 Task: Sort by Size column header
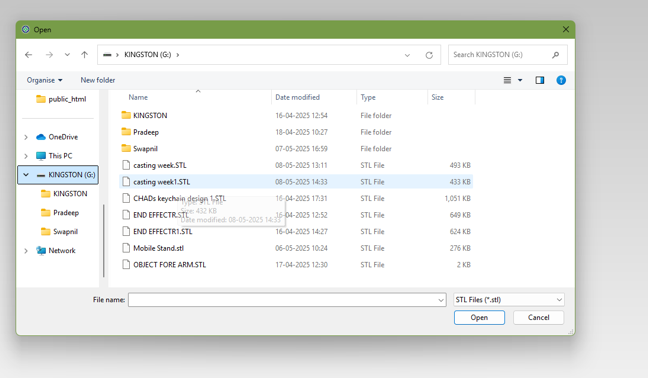click(437, 97)
